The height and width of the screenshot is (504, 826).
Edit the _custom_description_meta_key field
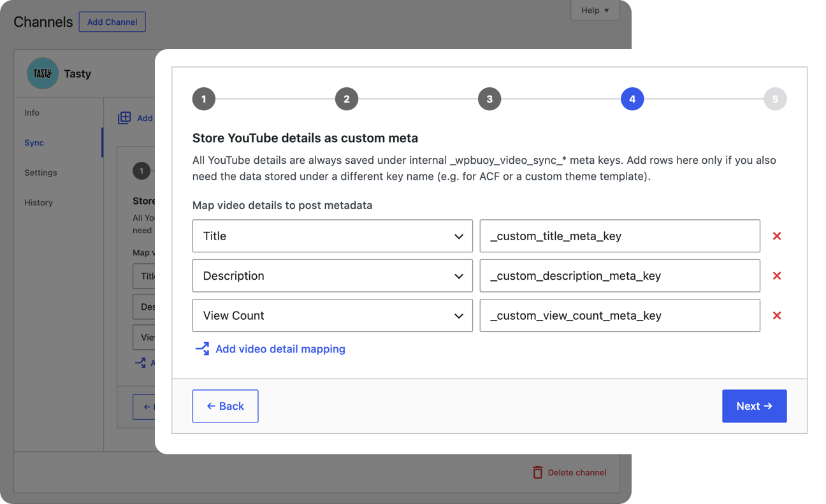tap(620, 276)
